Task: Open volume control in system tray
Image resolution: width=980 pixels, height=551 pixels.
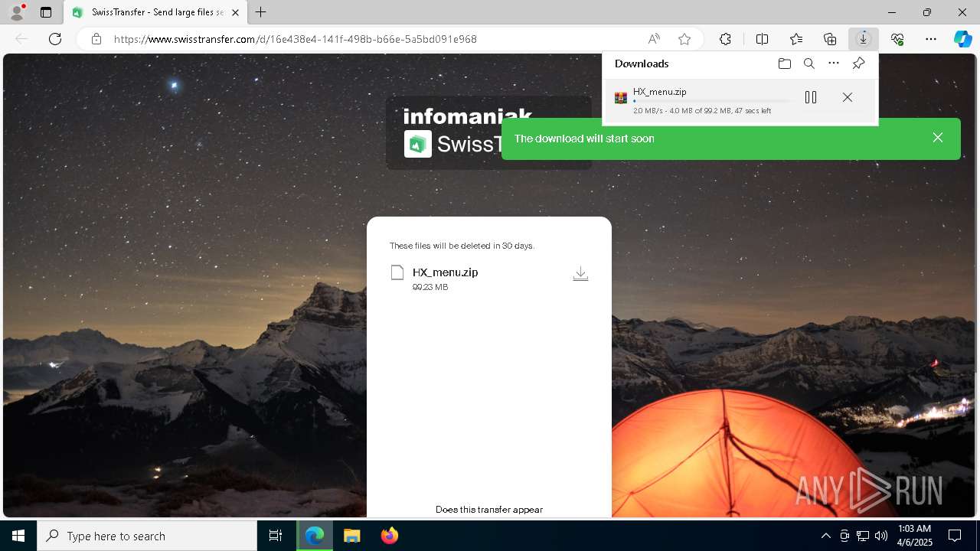Action: [881, 536]
